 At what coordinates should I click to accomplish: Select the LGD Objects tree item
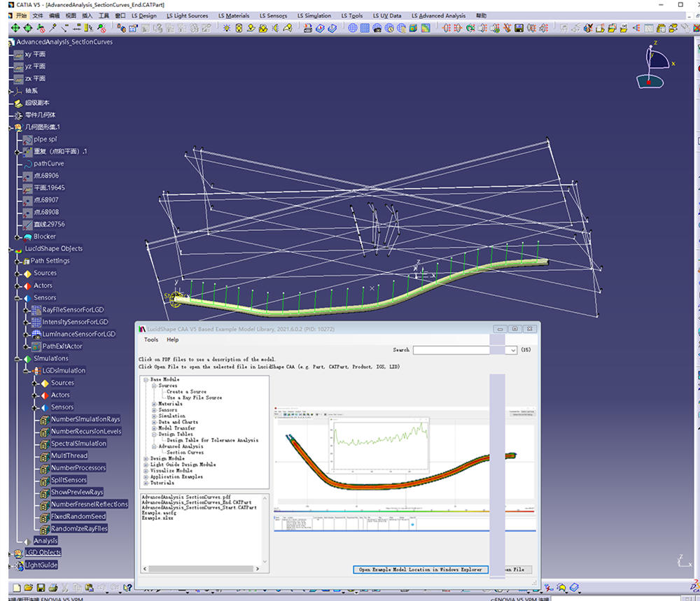point(43,552)
